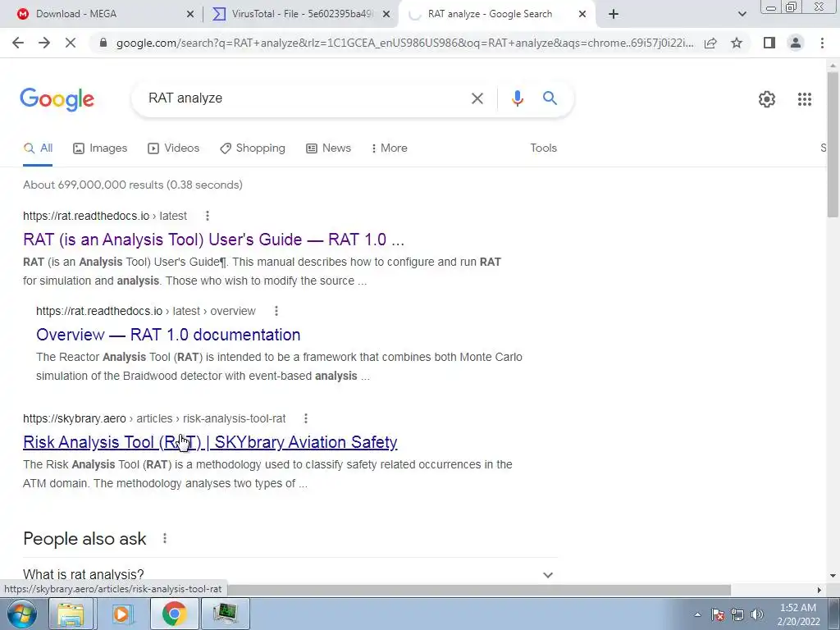The image size is (840, 630).
Task: Close the Download - MEGA tab
Action: click(x=190, y=15)
